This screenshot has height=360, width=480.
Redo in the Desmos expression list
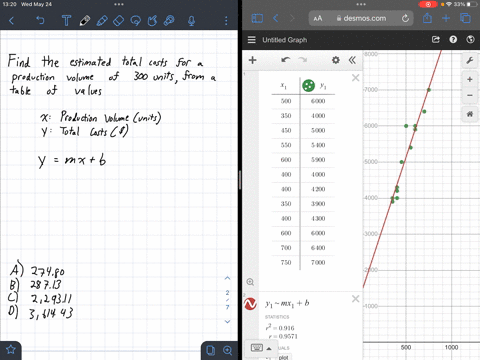pyautogui.click(x=302, y=60)
